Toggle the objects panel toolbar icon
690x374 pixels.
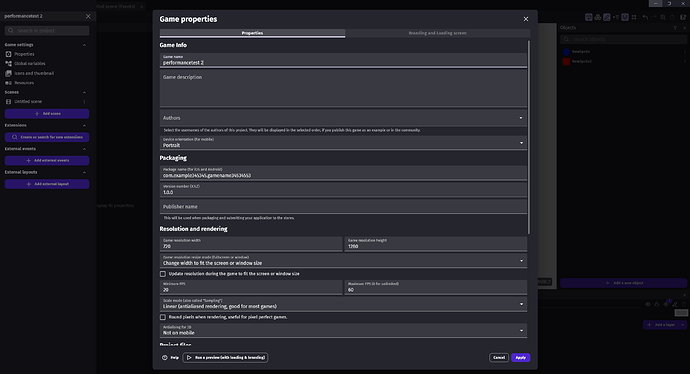click(x=588, y=17)
